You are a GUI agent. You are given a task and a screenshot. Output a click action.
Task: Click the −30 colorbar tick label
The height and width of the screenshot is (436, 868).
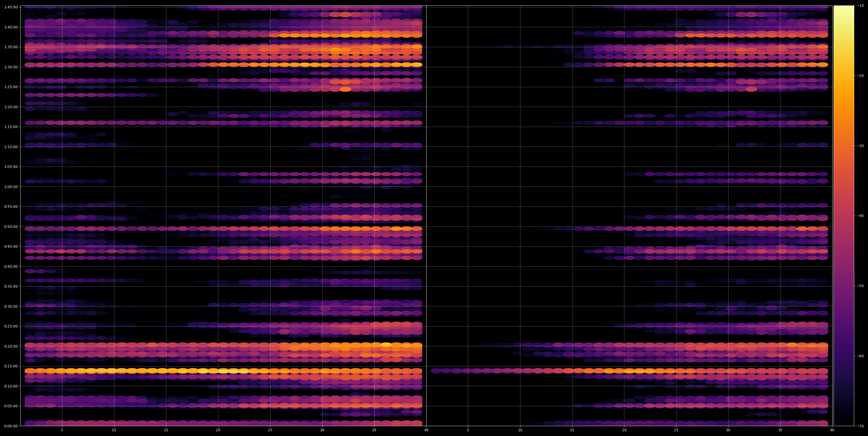coord(860,146)
